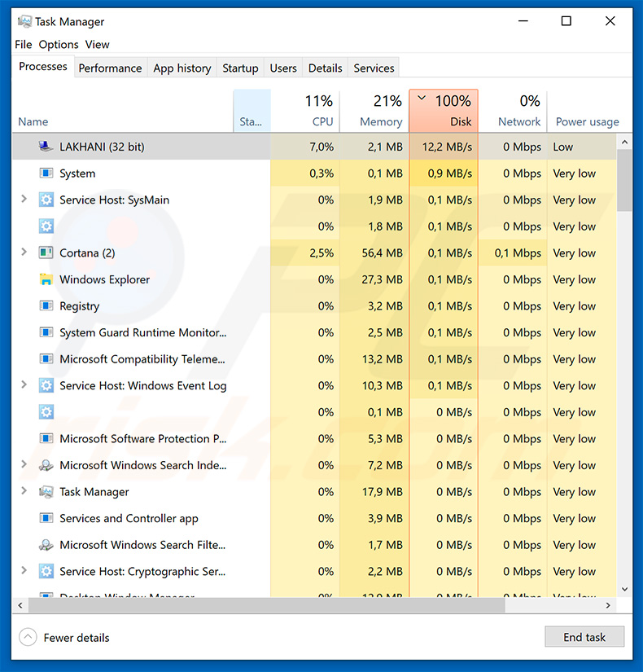Expand the Service Host: SysMain group
The image size is (643, 672).
pyautogui.click(x=24, y=200)
